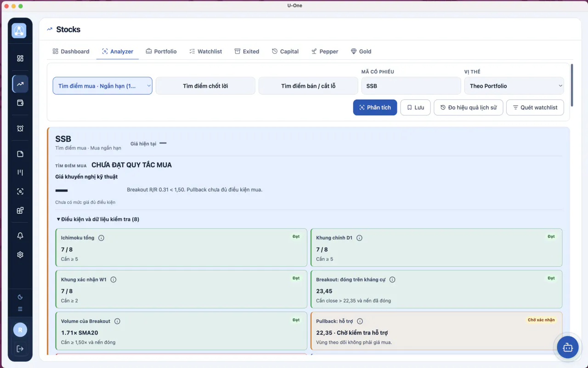Switch to the Watchlist tab

click(206, 52)
